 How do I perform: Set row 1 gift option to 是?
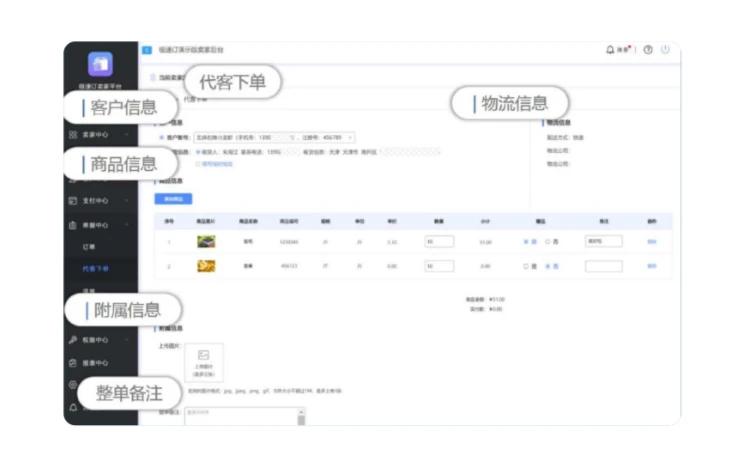coord(526,242)
